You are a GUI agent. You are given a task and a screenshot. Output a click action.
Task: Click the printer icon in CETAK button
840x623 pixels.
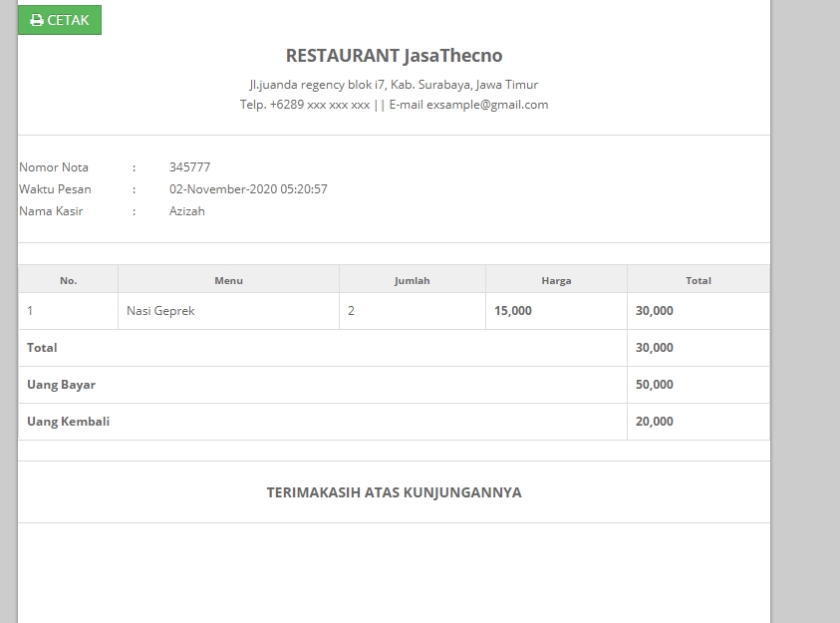click(37, 20)
